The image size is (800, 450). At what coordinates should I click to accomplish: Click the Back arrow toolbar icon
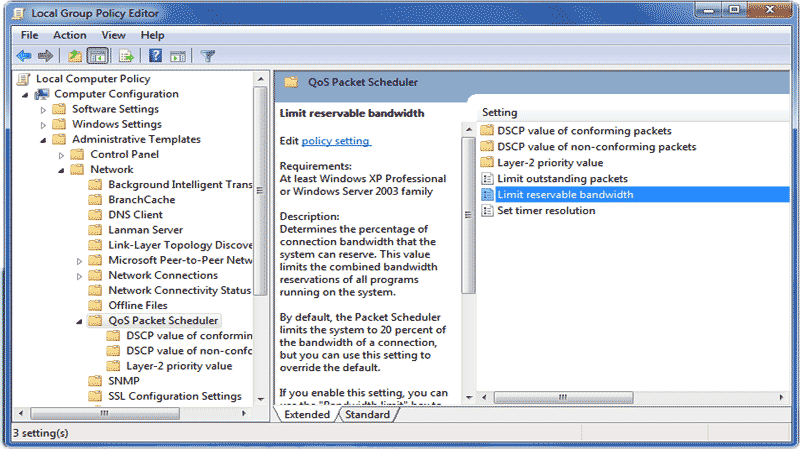[24, 56]
